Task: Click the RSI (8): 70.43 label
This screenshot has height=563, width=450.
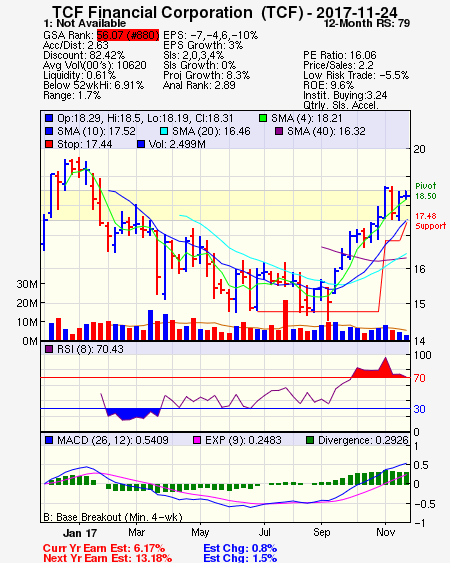Action: (90, 349)
